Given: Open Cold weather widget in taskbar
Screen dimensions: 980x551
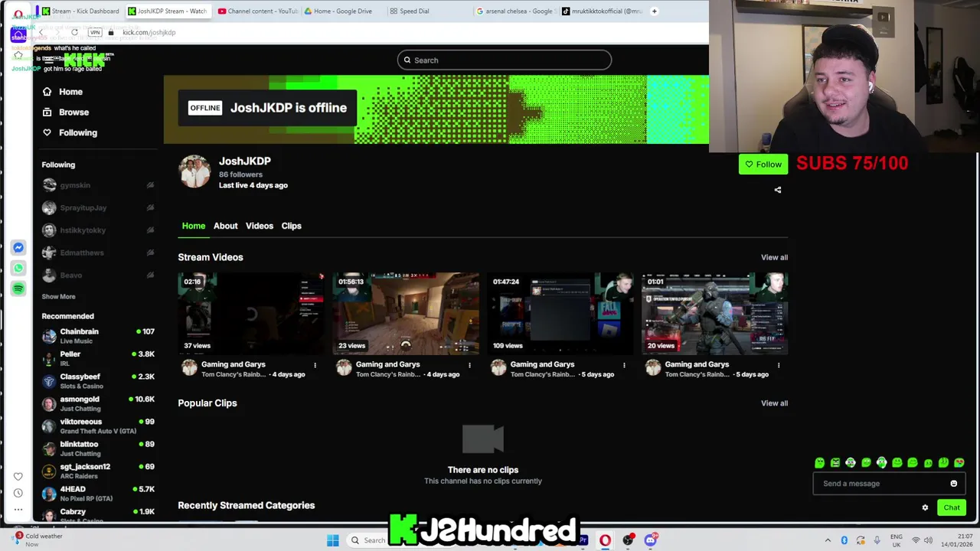Looking at the screenshot, I should point(38,540).
